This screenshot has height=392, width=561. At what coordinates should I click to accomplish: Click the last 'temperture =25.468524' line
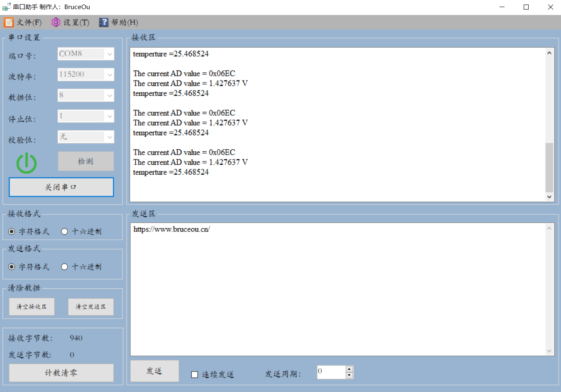171,172
